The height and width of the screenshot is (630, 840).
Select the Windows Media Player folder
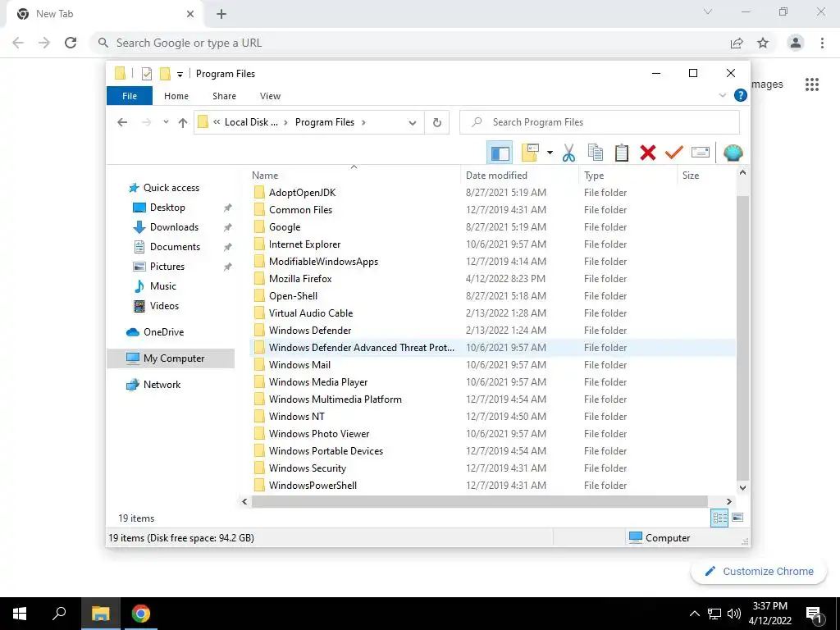tap(318, 382)
